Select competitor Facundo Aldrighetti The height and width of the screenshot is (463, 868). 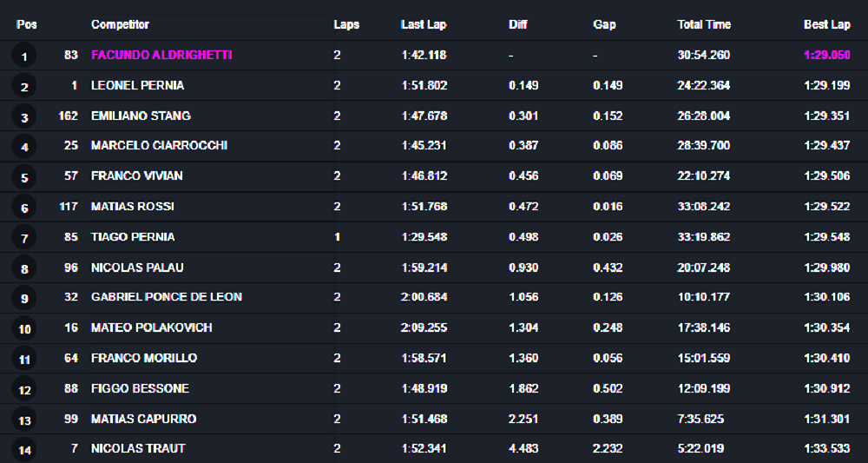click(x=161, y=55)
